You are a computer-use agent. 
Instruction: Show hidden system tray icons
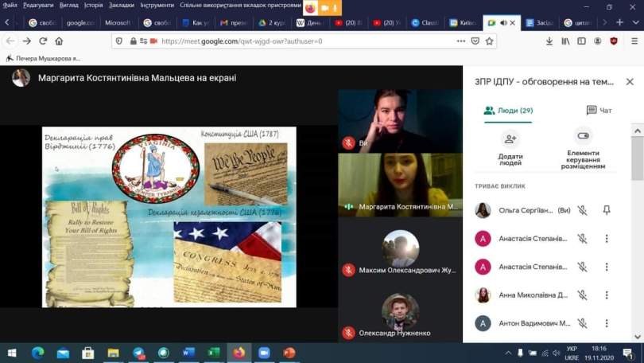coord(508,353)
